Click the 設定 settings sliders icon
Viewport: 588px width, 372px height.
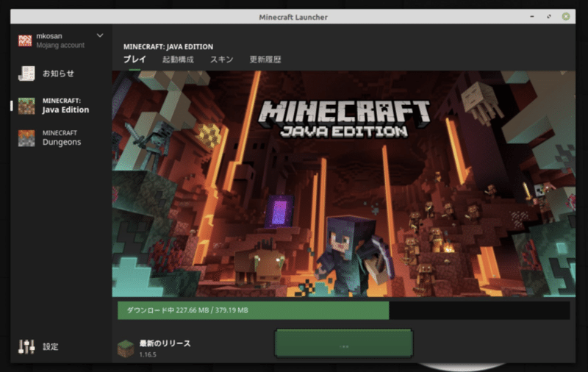click(x=26, y=346)
